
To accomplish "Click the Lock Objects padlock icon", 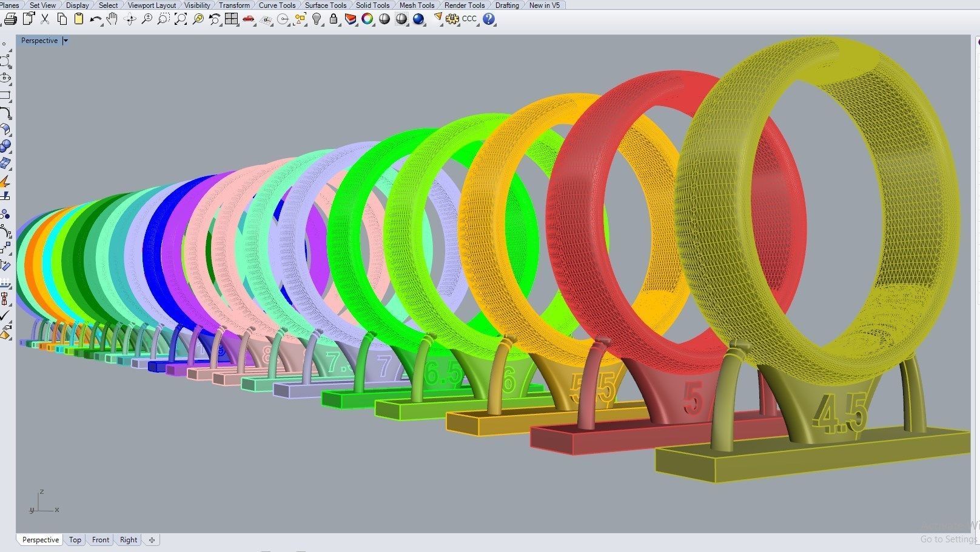I will coord(334,19).
